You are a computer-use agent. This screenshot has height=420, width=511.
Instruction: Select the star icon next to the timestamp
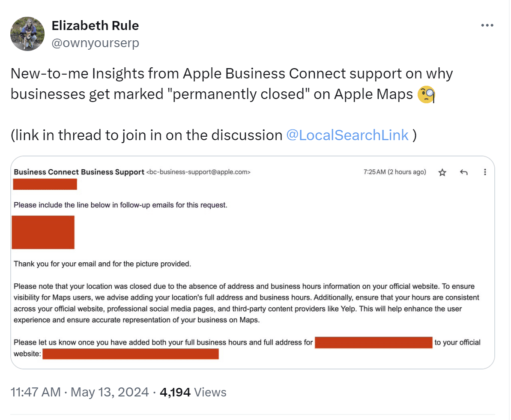point(442,172)
